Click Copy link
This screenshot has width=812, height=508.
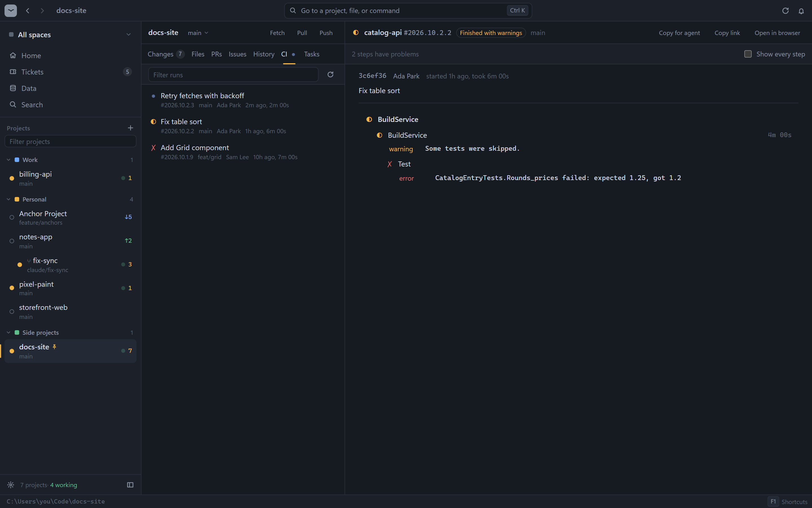[x=727, y=33]
